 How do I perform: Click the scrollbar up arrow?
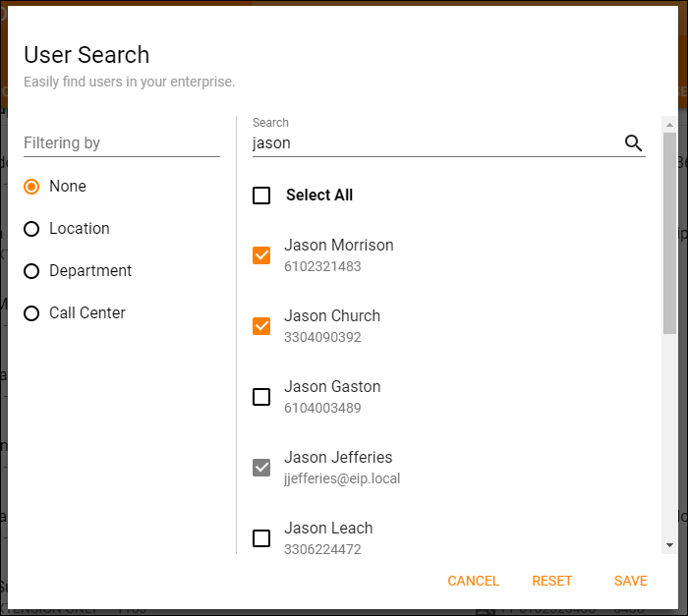pyautogui.click(x=669, y=125)
